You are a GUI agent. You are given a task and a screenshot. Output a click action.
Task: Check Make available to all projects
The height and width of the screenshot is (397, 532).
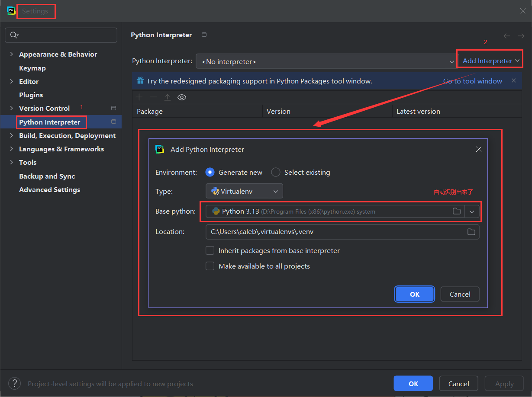coord(210,266)
